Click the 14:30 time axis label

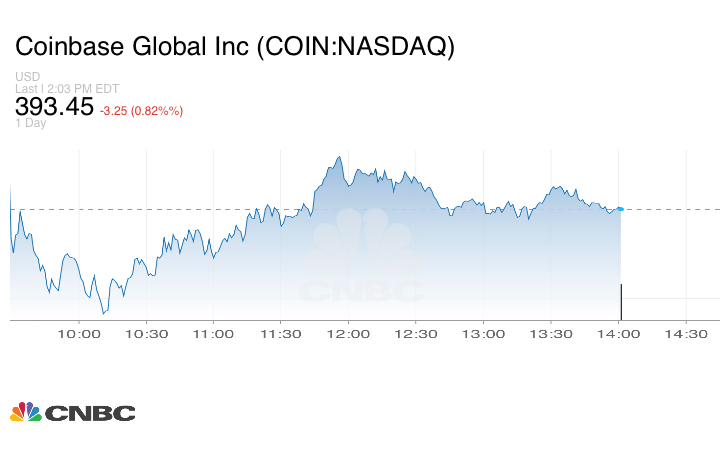tap(686, 334)
